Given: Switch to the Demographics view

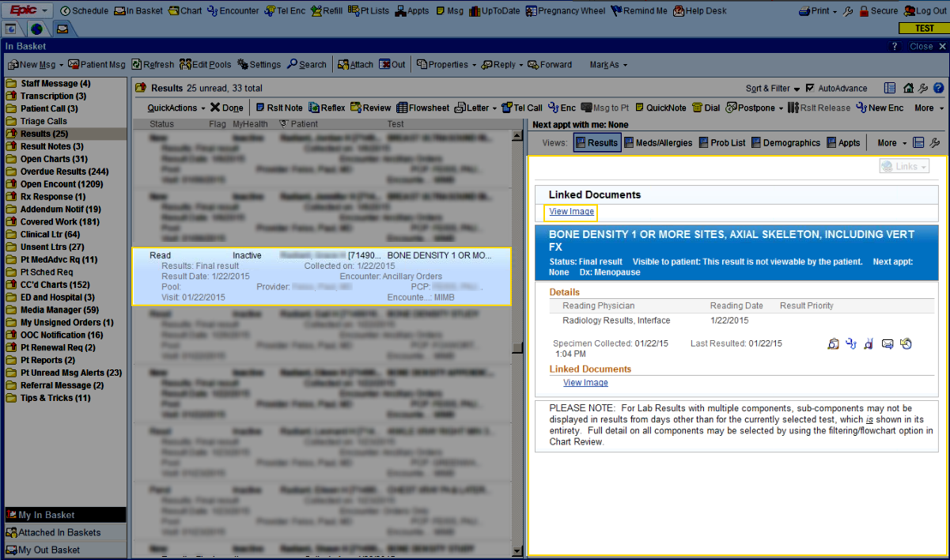Looking at the screenshot, I should click(x=785, y=143).
